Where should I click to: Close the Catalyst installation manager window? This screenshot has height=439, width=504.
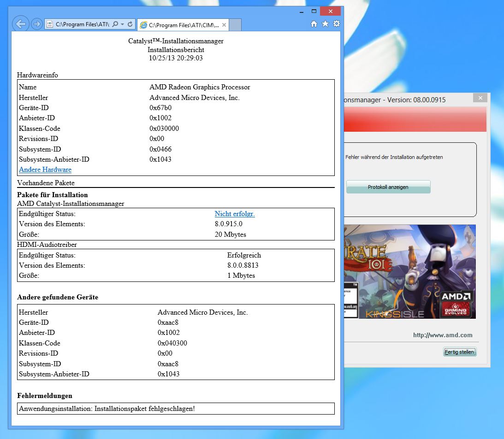480,98
